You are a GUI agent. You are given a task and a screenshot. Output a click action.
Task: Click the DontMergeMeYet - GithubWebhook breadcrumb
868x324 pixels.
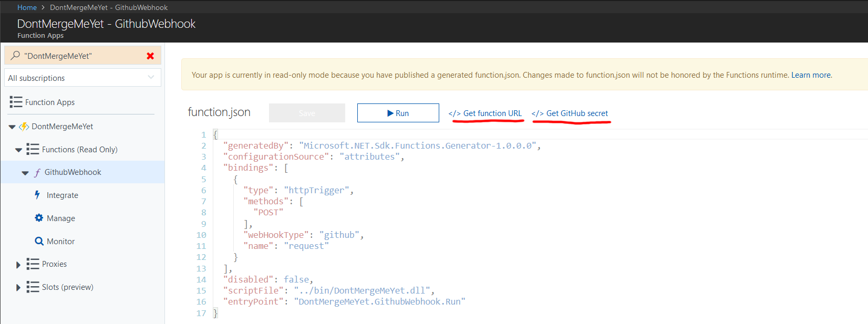[109, 7]
